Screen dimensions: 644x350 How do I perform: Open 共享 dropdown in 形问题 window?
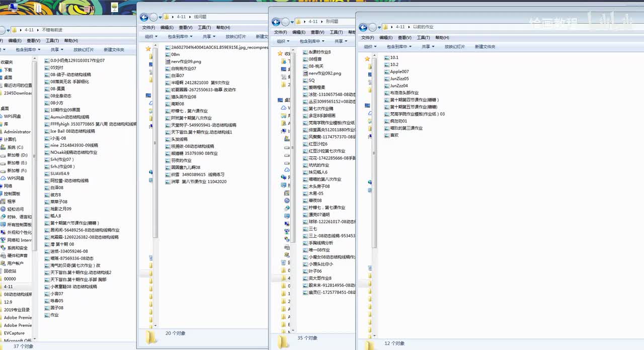340,41
